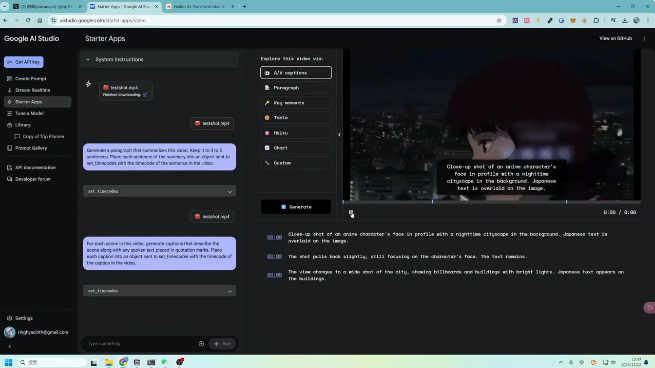
Task: Collapse the left panel using the arrow beside video
Action: pos(339,135)
